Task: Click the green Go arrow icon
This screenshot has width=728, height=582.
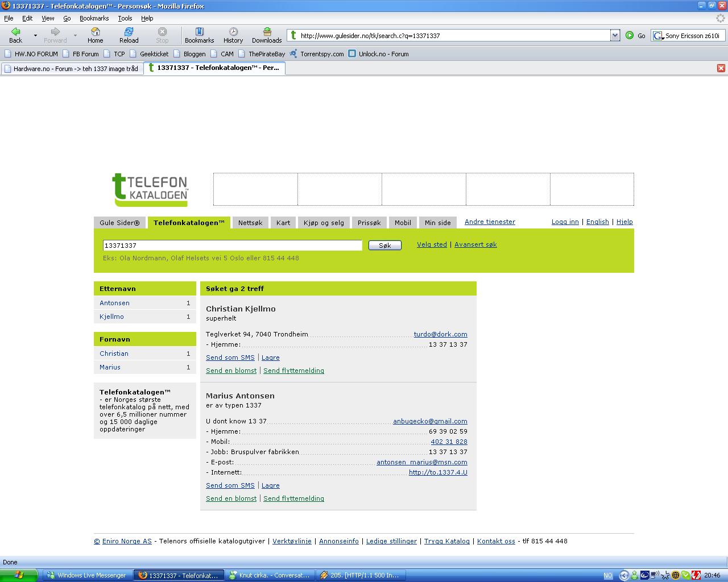Action: coord(630,35)
